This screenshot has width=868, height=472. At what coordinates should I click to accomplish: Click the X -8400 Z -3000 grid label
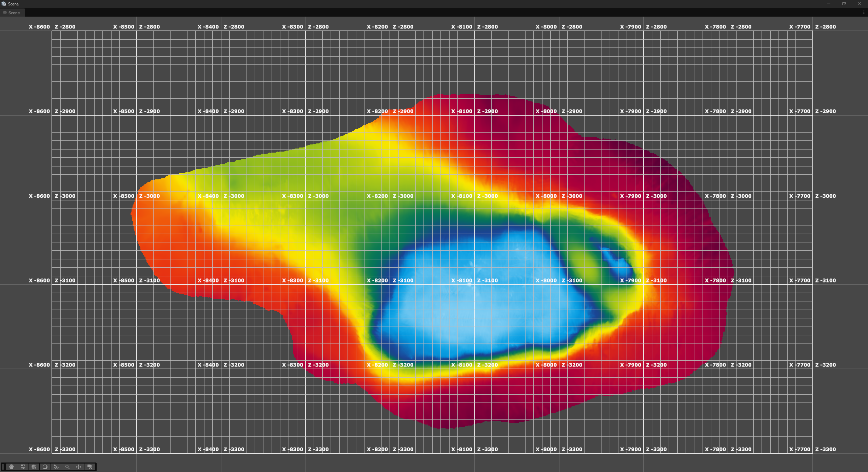pyautogui.click(x=221, y=196)
